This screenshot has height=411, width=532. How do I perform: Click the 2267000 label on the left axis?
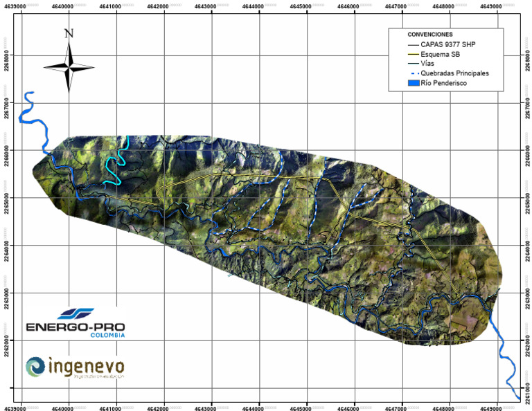pos(7,109)
